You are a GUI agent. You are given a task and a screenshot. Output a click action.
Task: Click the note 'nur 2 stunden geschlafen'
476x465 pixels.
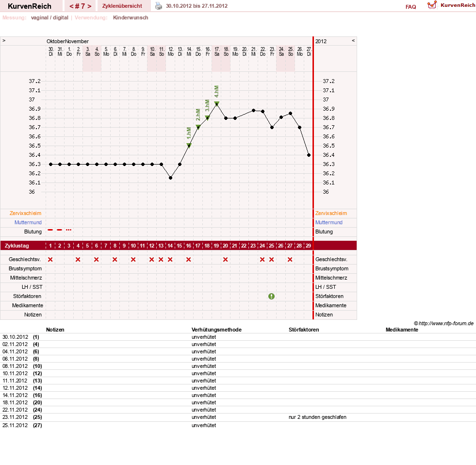click(x=317, y=417)
